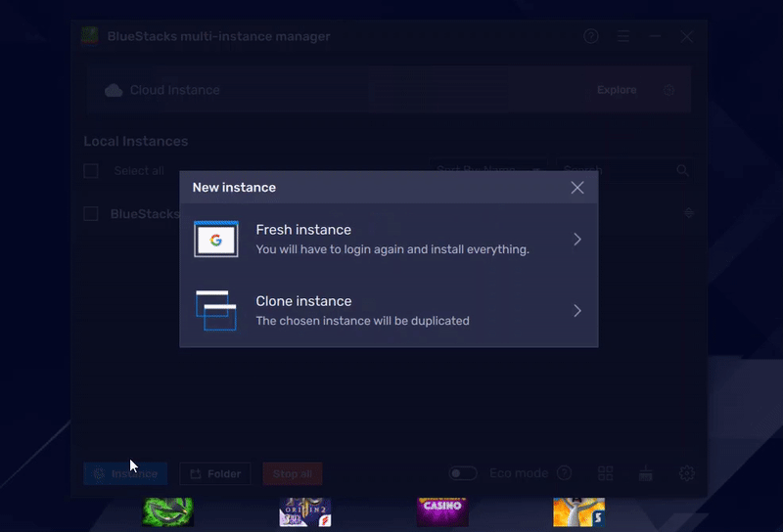The image size is (783, 532).
Task: Click the BlueStacks app logo
Action: tap(90, 35)
